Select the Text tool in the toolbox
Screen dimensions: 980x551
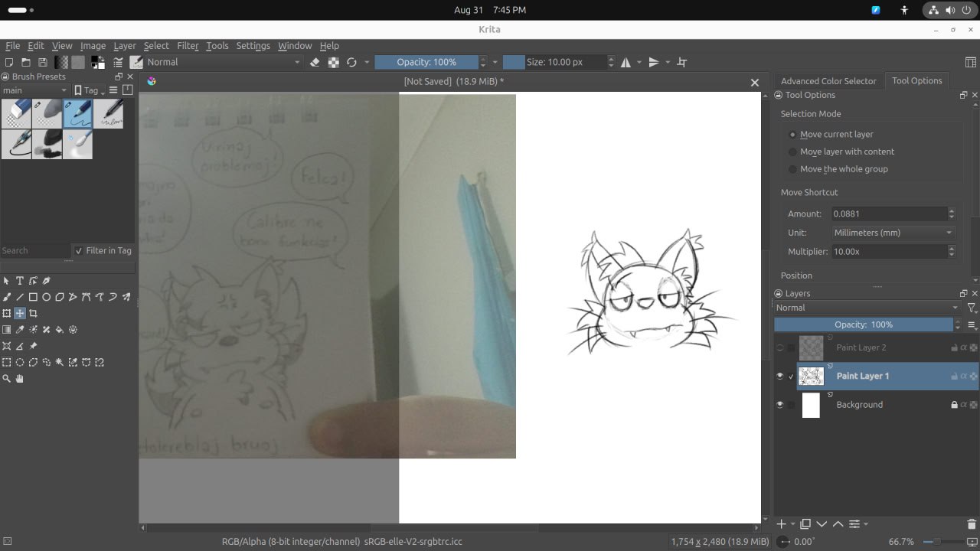click(x=20, y=281)
